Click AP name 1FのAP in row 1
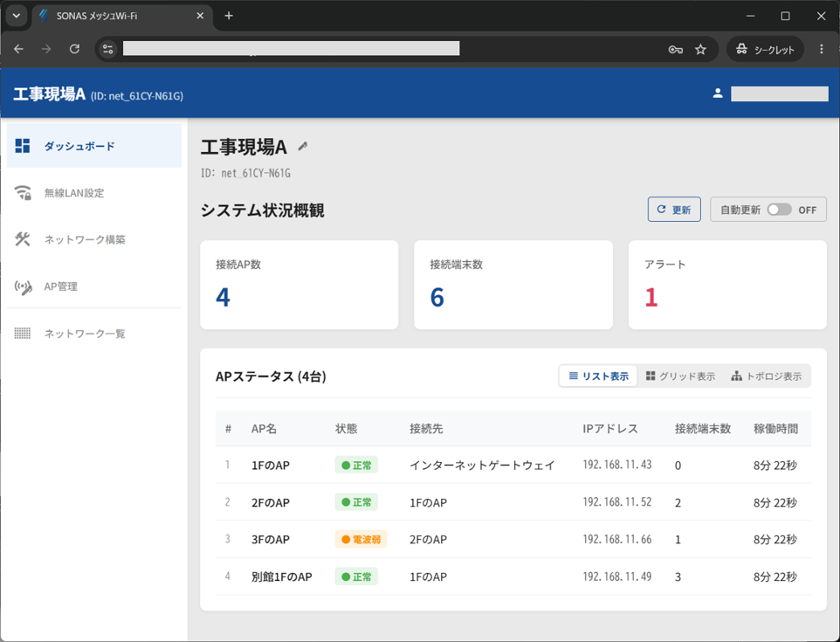The height and width of the screenshot is (642, 840). 271,466
